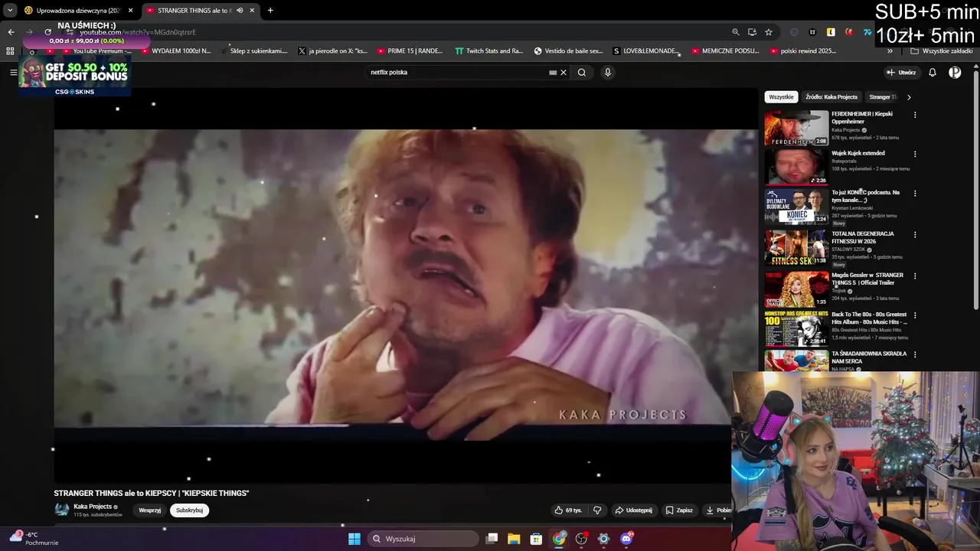Select the Wszystkie filter chip
980x551 pixels.
[781, 97]
